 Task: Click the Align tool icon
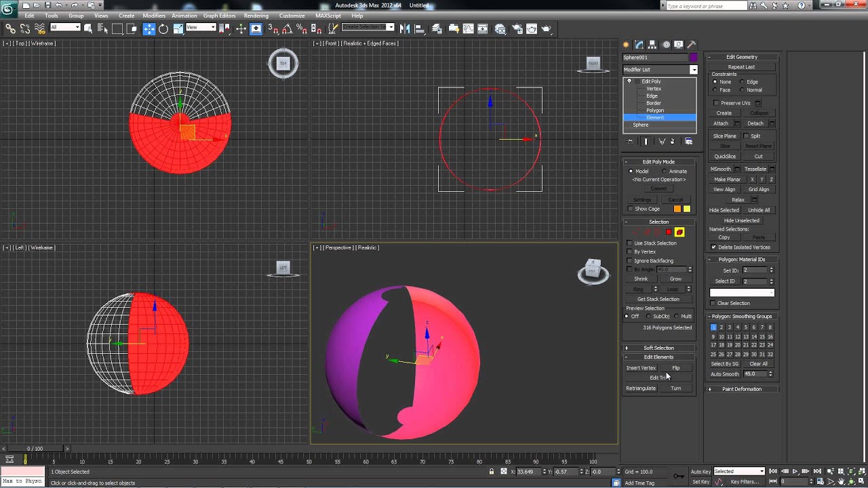[x=419, y=28]
